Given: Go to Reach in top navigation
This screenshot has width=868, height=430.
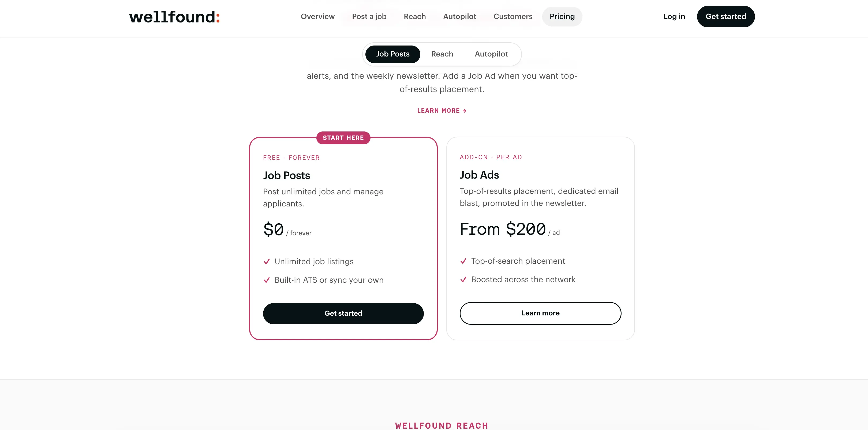Looking at the screenshot, I should 414,17.
